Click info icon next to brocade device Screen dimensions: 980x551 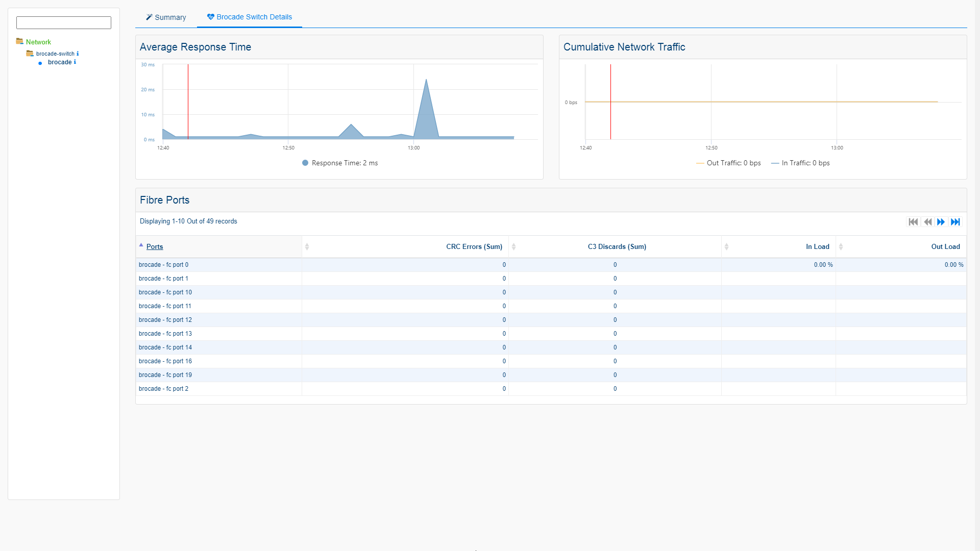tap(75, 62)
